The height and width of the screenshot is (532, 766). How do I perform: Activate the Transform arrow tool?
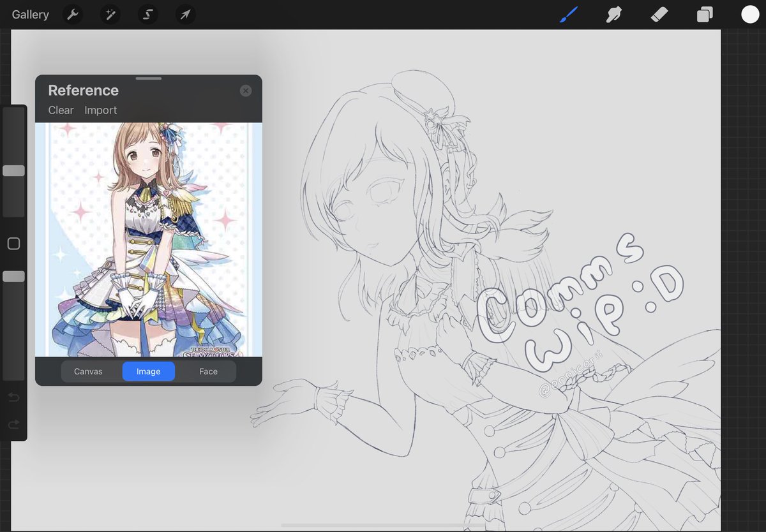[x=185, y=15]
